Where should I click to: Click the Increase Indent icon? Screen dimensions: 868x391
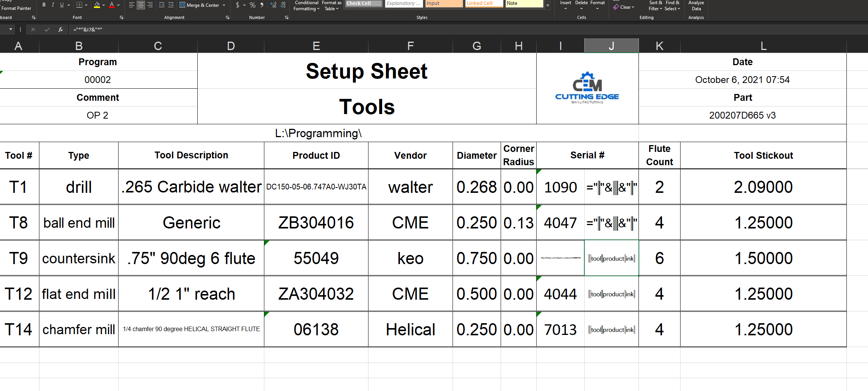coord(171,5)
